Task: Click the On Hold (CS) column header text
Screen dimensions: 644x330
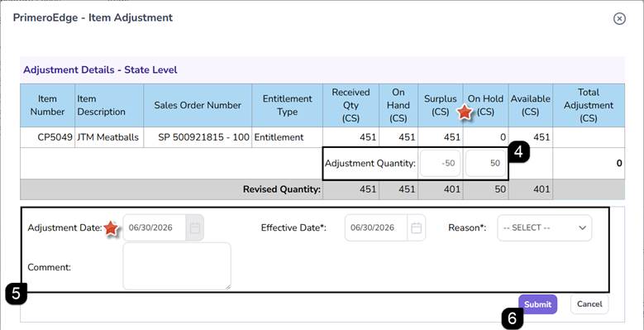Action: pos(486,105)
